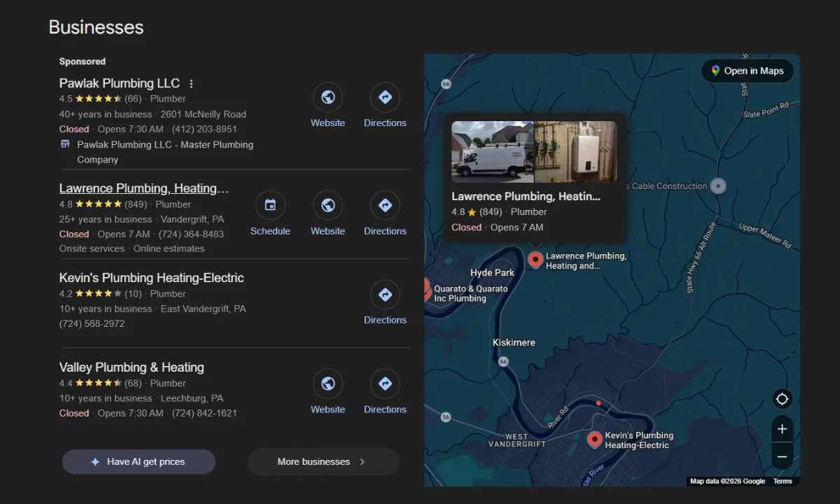Click the Pawlak 4.5 star rating (66)
Screen dimensions: 840x504
pos(100,99)
